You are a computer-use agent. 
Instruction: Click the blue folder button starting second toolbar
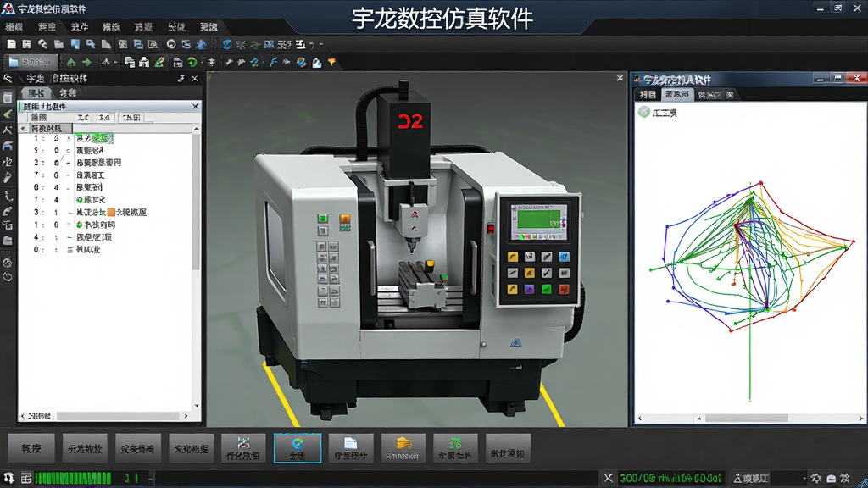click(x=31, y=62)
